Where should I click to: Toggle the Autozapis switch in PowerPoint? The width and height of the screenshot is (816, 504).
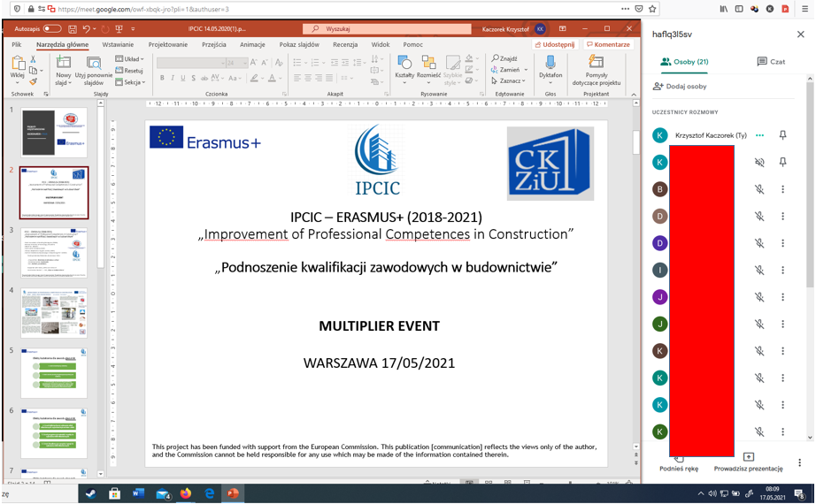pyautogui.click(x=52, y=28)
